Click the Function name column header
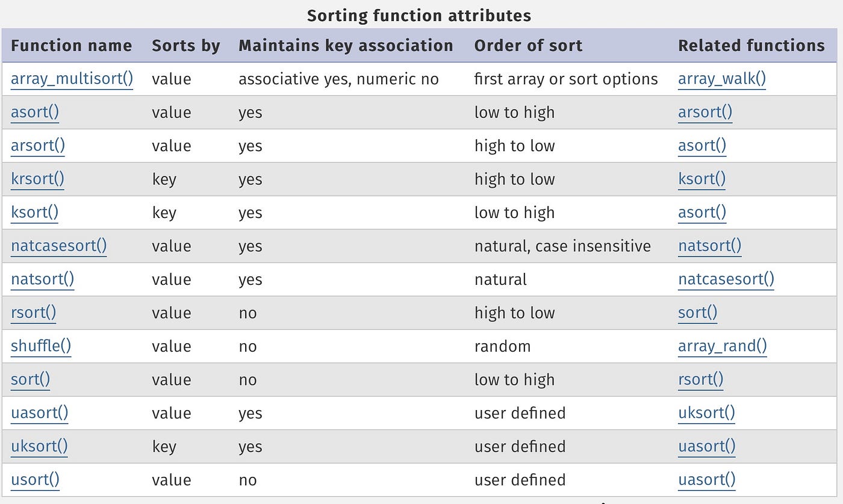This screenshot has height=504, width=843. point(71,46)
